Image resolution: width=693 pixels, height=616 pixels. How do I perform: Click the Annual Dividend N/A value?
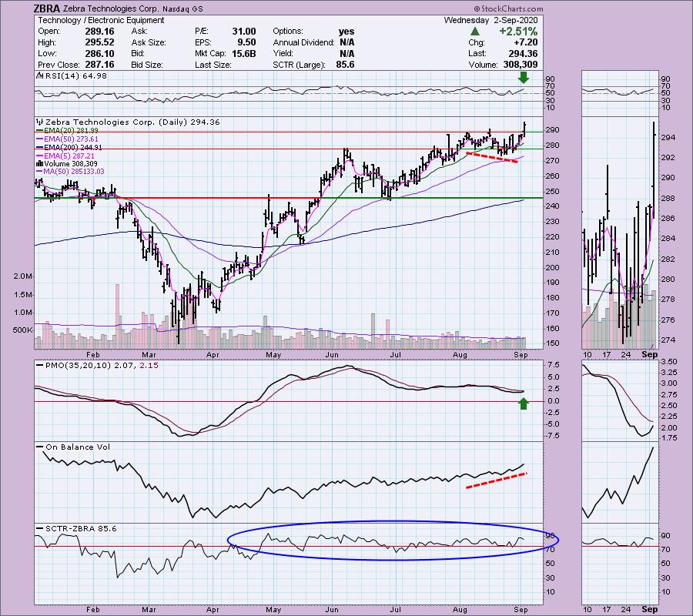tap(346, 42)
